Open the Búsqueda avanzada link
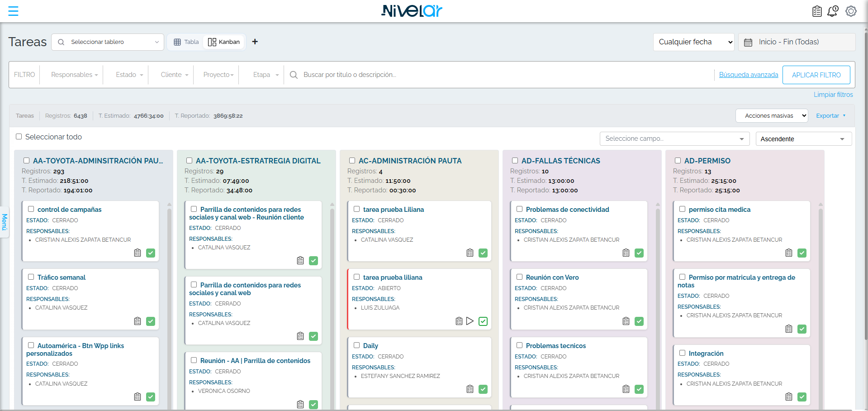Image resolution: width=868 pixels, height=411 pixels. pos(749,75)
